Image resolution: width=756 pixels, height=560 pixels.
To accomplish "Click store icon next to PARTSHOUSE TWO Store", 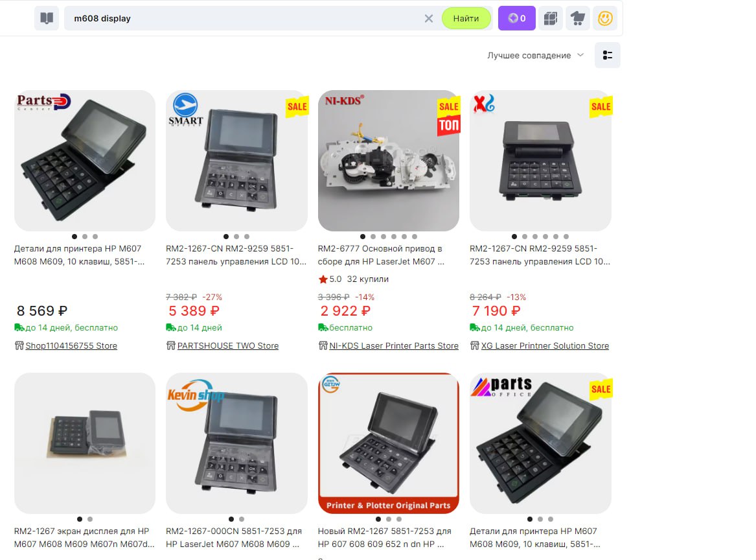I will point(170,345).
